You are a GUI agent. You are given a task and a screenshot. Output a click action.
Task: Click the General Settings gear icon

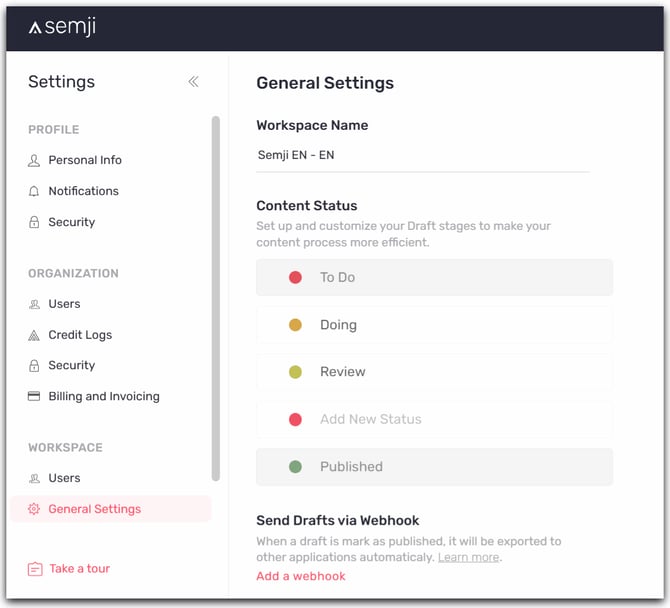34,509
